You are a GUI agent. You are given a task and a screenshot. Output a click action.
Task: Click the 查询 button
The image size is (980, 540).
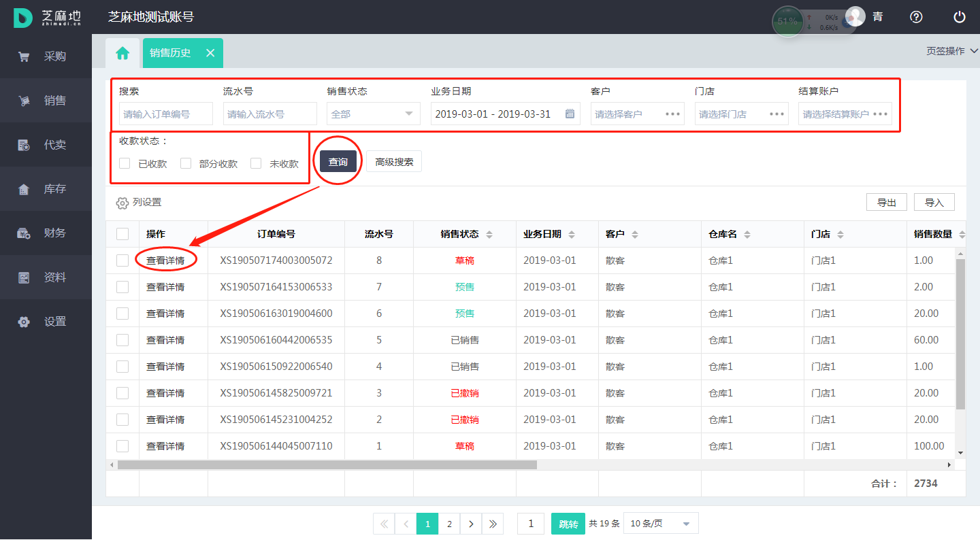pos(338,162)
